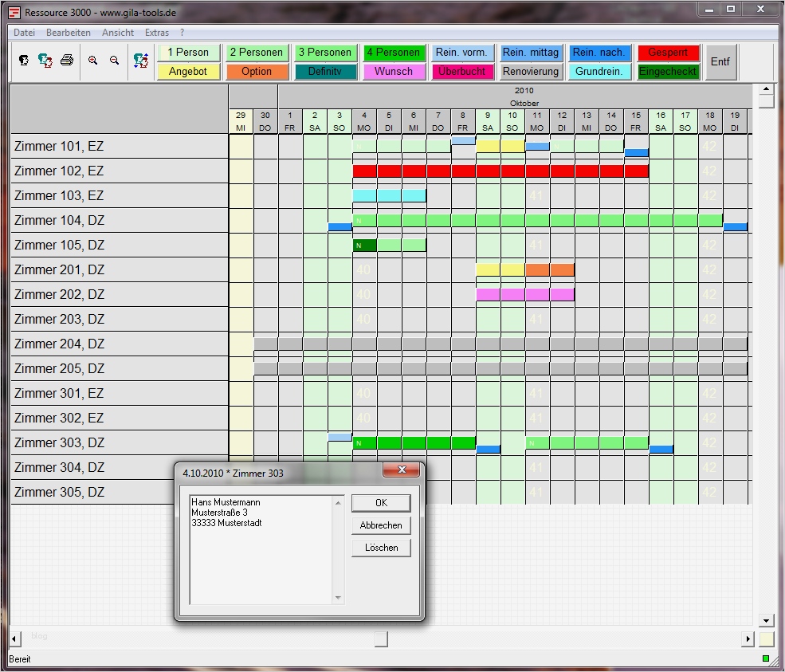Click the two-heads group icon in toolbar
Image resolution: width=785 pixels, height=672 pixels.
(45, 61)
